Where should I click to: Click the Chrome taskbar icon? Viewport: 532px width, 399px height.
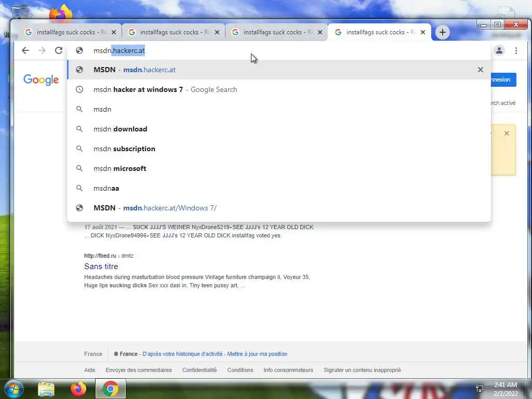(x=111, y=389)
